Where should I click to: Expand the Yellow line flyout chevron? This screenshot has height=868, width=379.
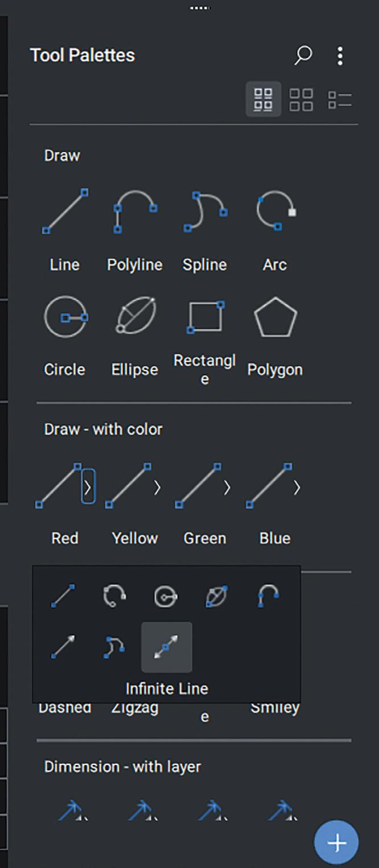pyautogui.click(x=158, y=487)
